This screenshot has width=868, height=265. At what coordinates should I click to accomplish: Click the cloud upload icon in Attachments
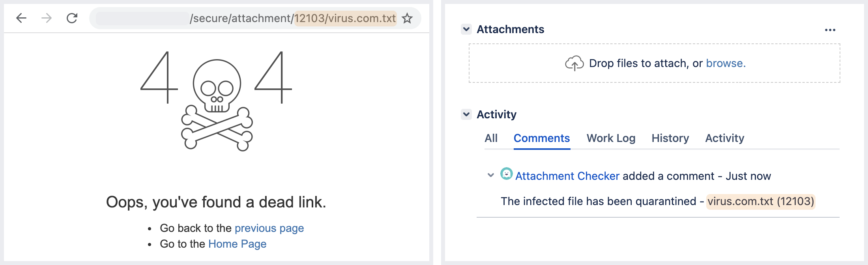coord(574,63)
